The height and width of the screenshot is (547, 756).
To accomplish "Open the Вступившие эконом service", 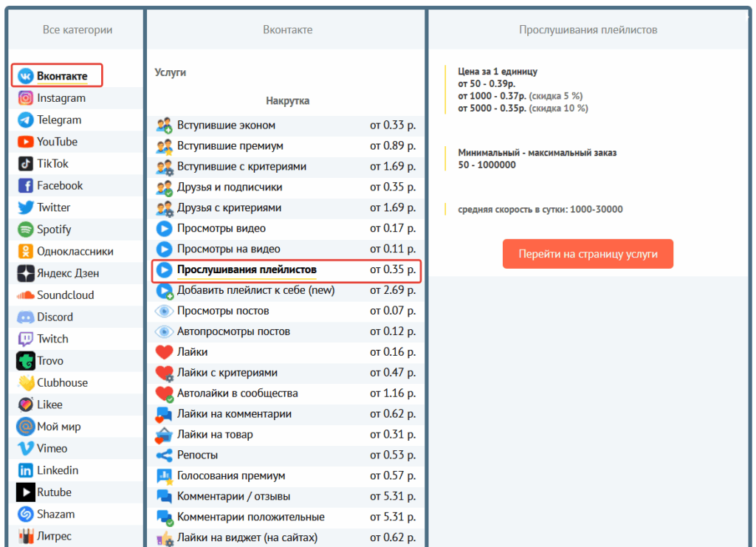I will pyautogui.click(x=226, y=125).
